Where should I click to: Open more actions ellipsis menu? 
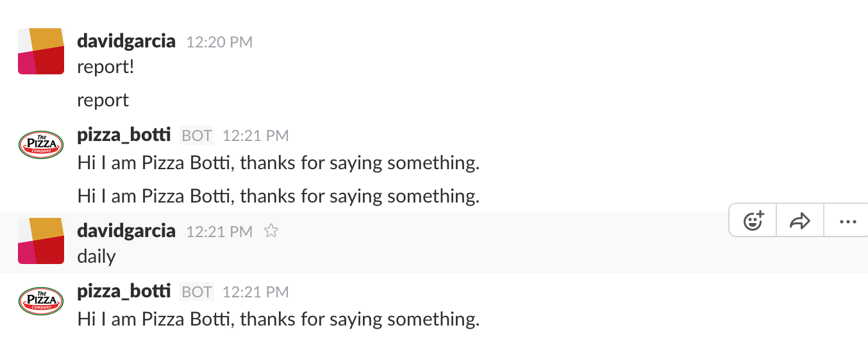[847, 221]
